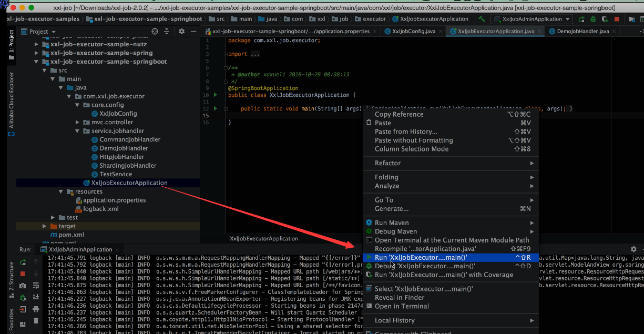644x334 pixels.
Task: Collapse the service.jobhandler package
Action: [78, 131]
